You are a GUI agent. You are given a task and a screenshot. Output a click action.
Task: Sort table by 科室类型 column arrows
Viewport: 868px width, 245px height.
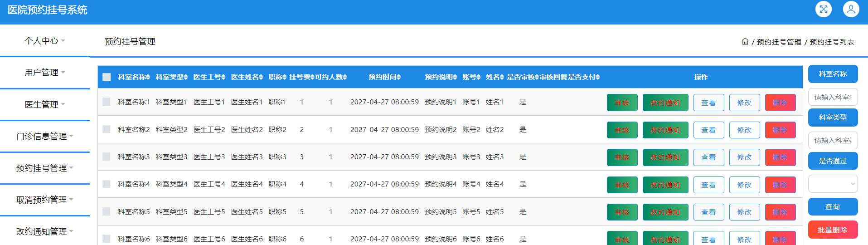click(x=185, y=77)
